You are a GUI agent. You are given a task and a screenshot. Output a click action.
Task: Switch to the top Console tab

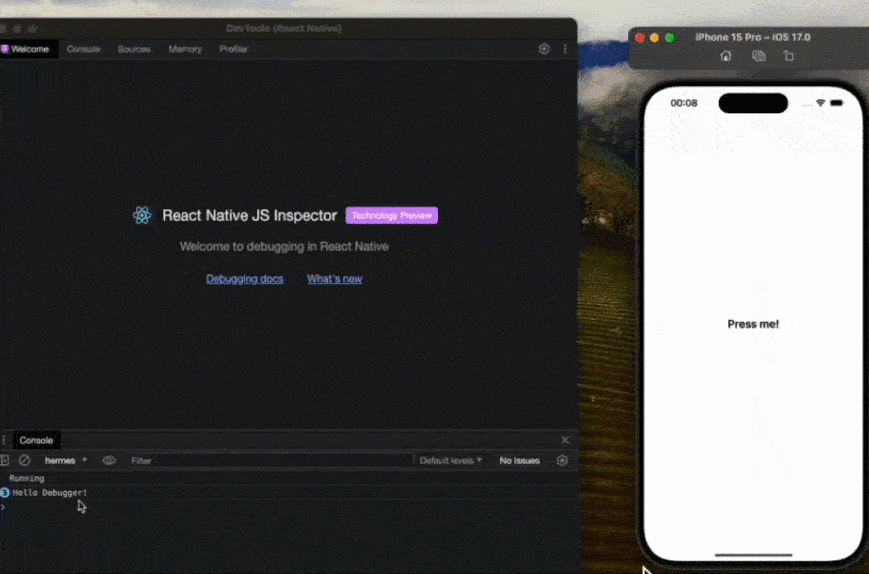[x=83, y=49]
